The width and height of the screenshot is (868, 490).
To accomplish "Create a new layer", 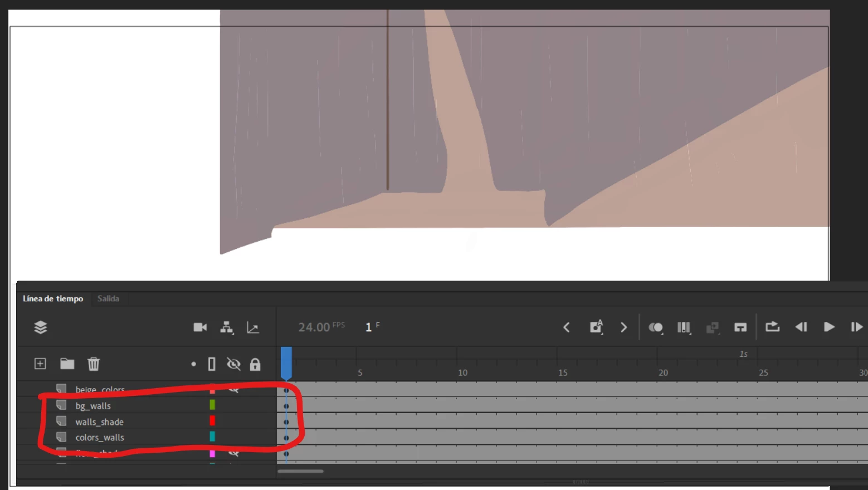I will tap(40, 364).
